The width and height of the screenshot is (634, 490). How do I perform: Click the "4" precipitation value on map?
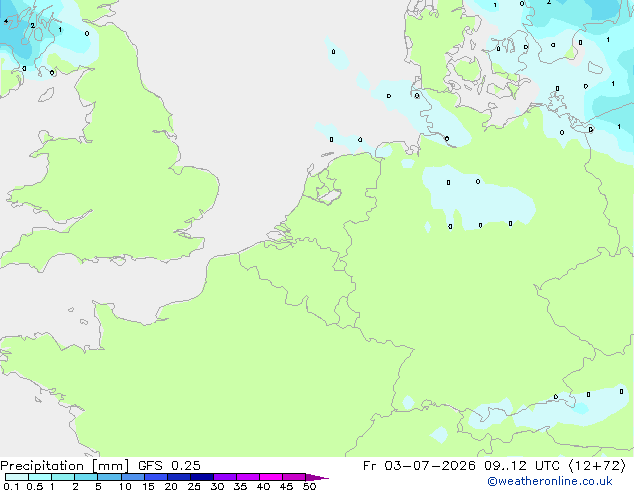(x=6, y=21)
